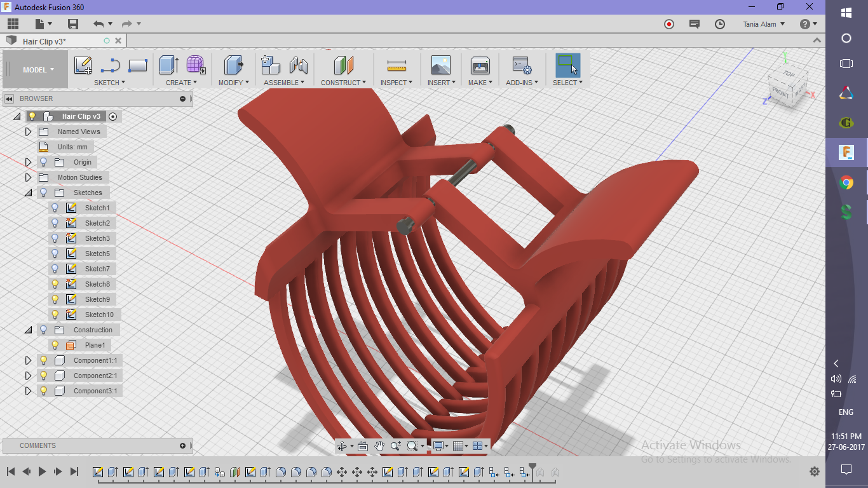Open the Windows Start menu
868x488 pixels.
pos(846,13)
